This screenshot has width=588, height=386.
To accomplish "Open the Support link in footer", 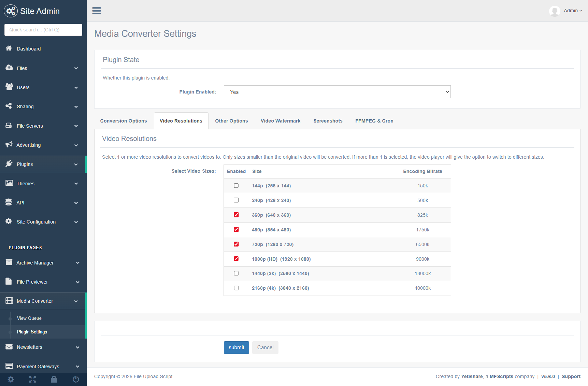I will (x=571, y=376).
